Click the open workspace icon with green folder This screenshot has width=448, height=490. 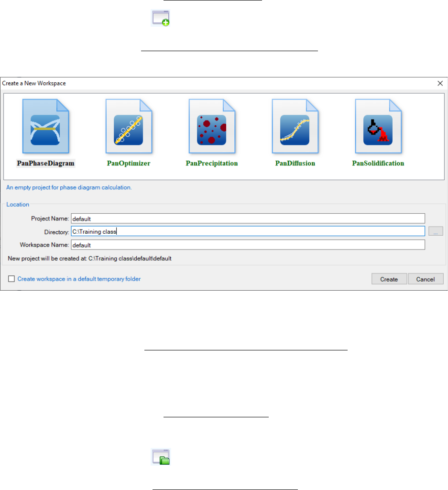tap(161, 457)
